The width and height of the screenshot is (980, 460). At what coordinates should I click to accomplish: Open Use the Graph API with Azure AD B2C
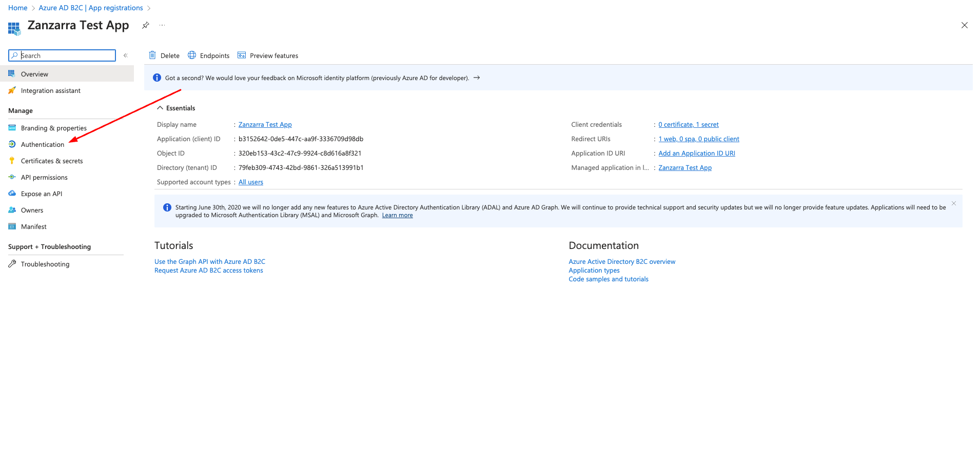pos(210,261)
